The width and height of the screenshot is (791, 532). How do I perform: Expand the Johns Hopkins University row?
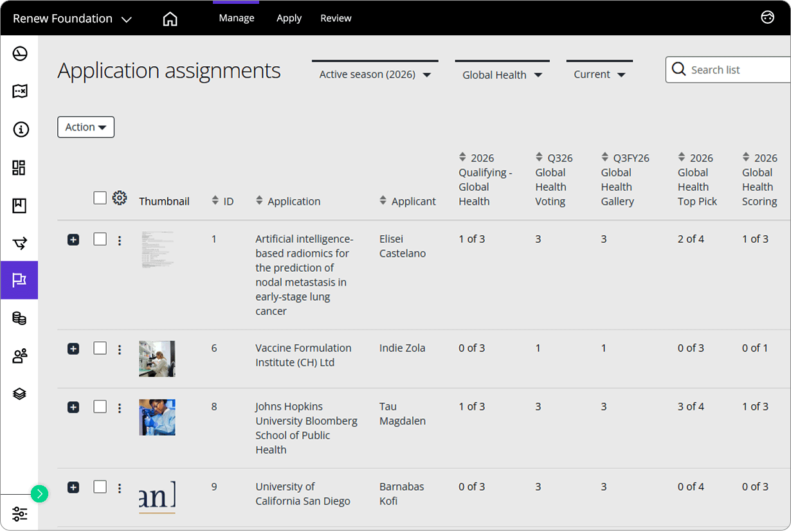click(x=73, y=407)
